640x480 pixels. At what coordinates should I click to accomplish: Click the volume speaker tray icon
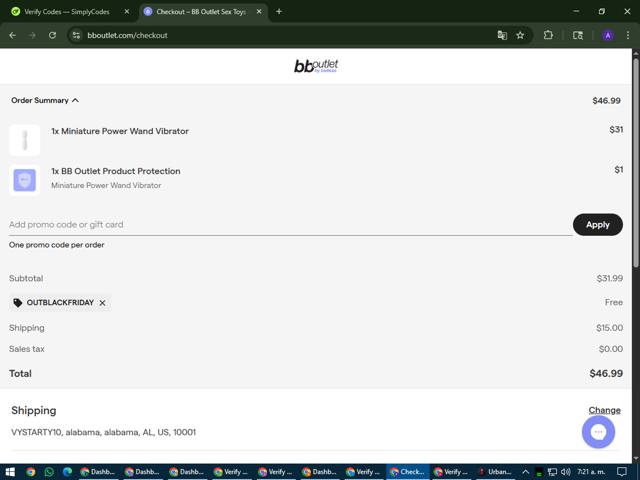[566, 472]
